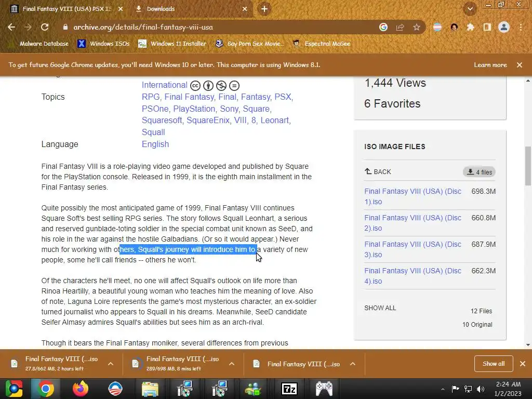Image resolution: width=532 pixels, height=399 pixels.
Task: Open the Chrome profile avatar
Action: 504,27
